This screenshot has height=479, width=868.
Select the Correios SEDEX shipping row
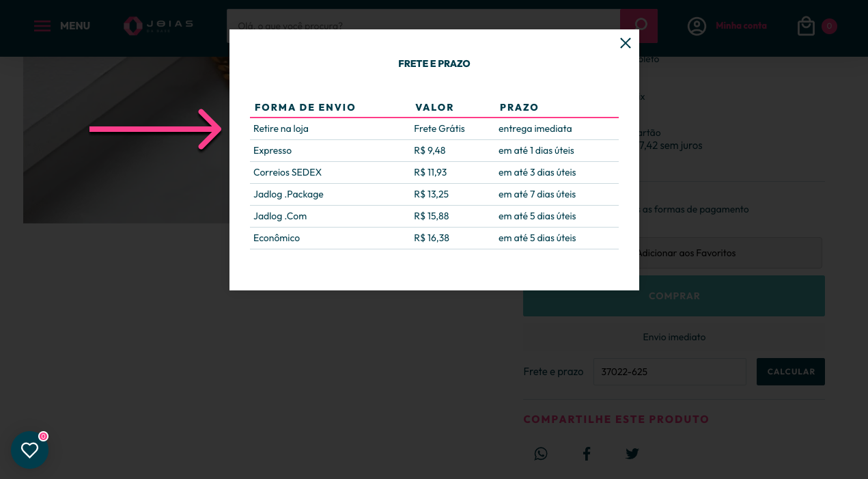click(x=434, y=172)
